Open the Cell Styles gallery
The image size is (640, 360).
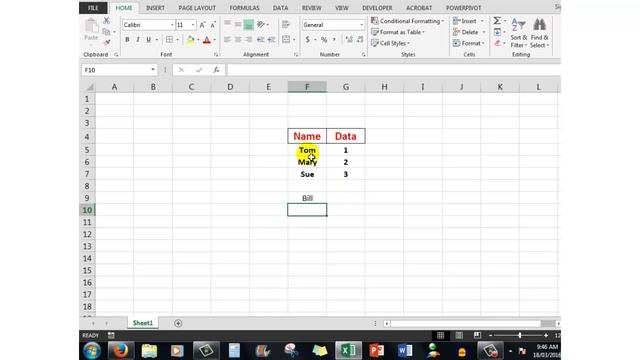[391, 43]
